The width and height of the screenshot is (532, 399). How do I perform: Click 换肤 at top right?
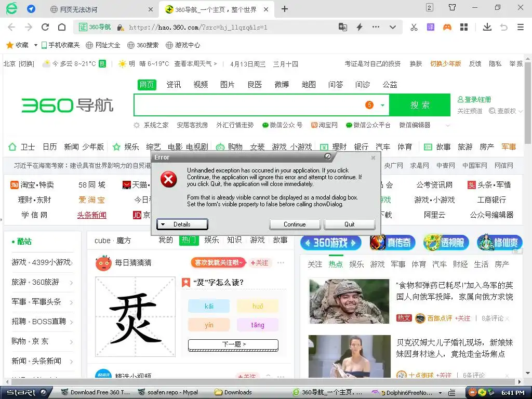[x=416, y=64]
